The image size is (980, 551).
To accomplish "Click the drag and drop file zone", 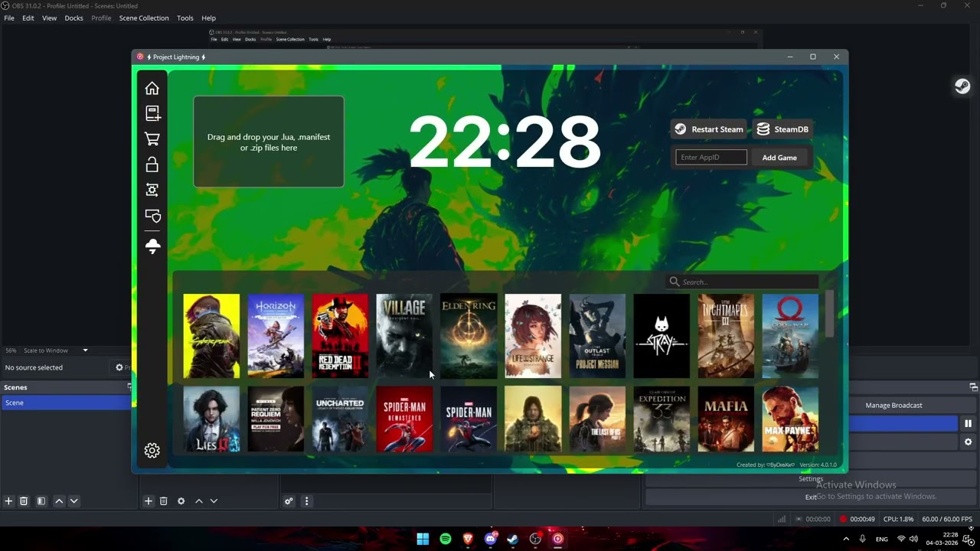I will click(x=269, y=142).
